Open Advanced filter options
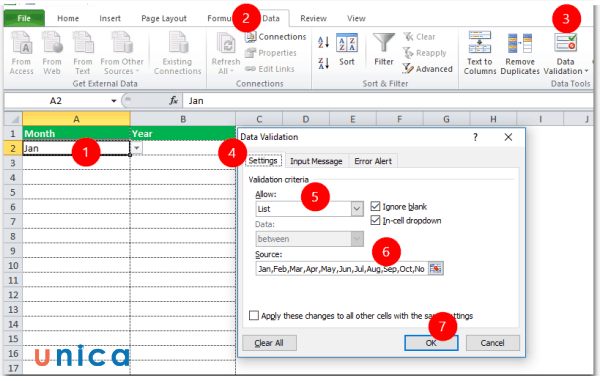Image resolution: width=600 pixels, height=381 pixels. [x=428, y=69]
